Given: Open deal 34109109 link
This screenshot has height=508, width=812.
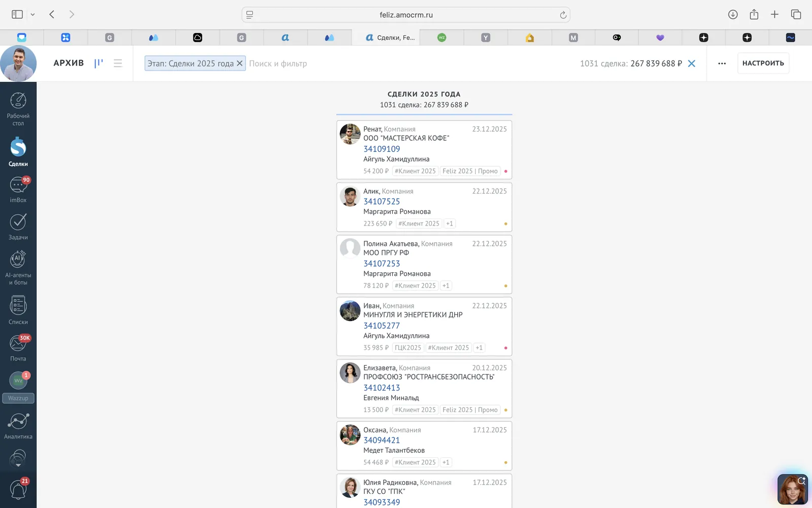Looking at the screenshot, I should click(382, 149).
